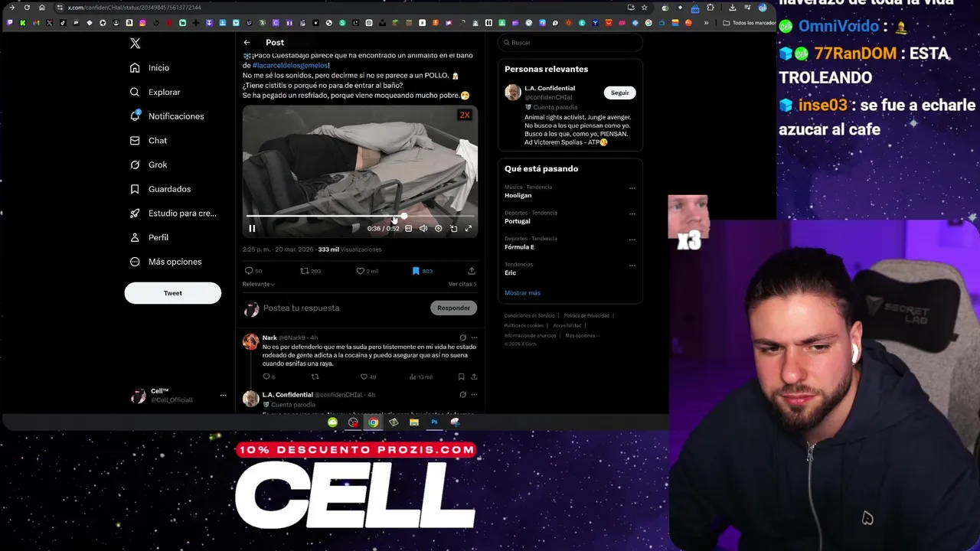Viewport: 980px width, 551px height.
Task: Like Nark's comment with 49 likes
Action: pos(368,377)
